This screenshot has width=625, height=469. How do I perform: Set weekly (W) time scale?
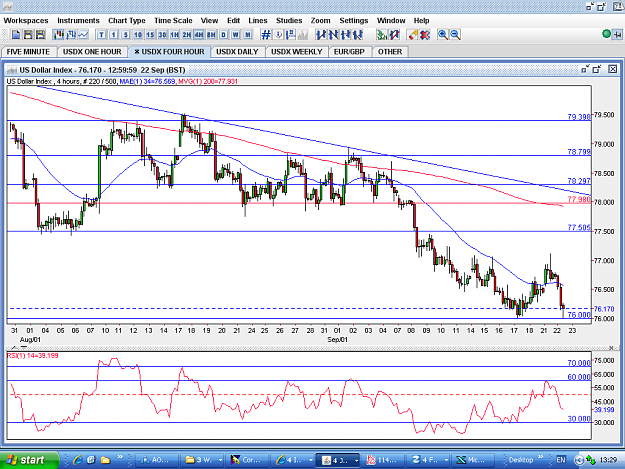coord(236,35)
